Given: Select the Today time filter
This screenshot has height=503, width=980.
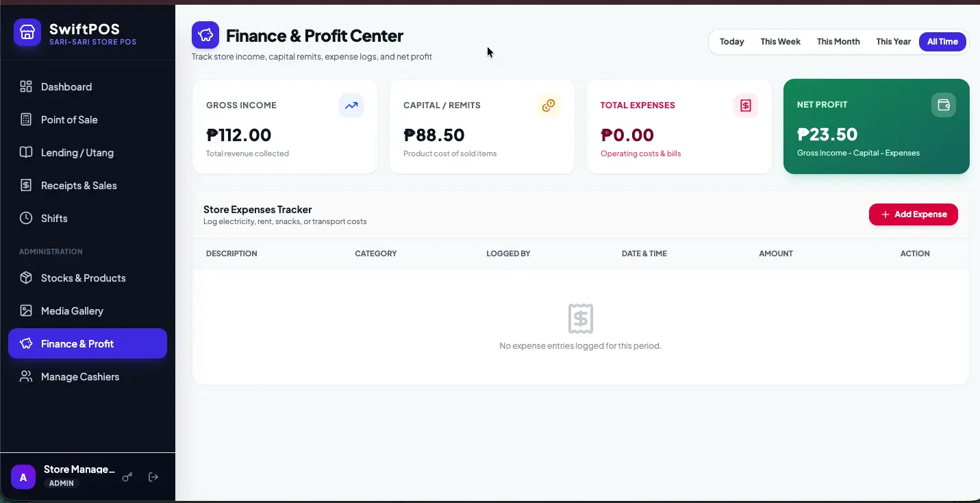Looking at the screenshot, I should 731,42.
